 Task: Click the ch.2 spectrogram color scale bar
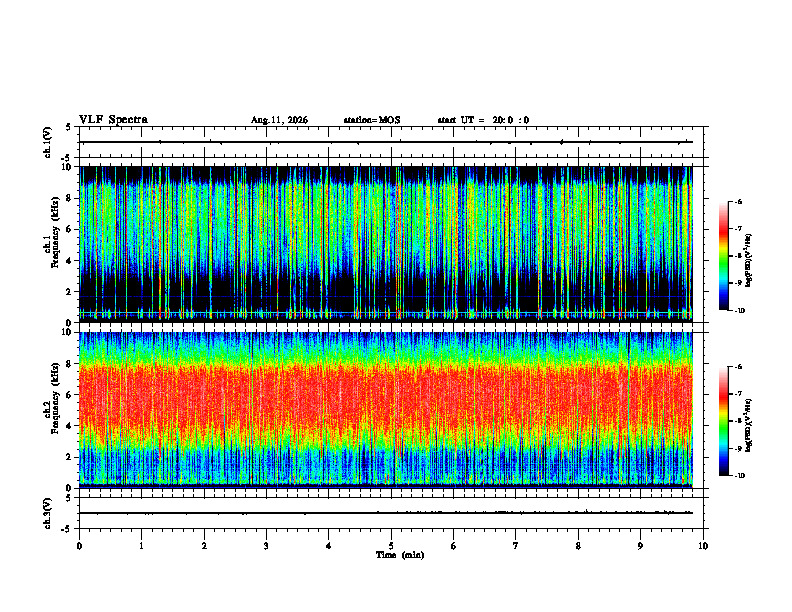(x=724, y=421)
